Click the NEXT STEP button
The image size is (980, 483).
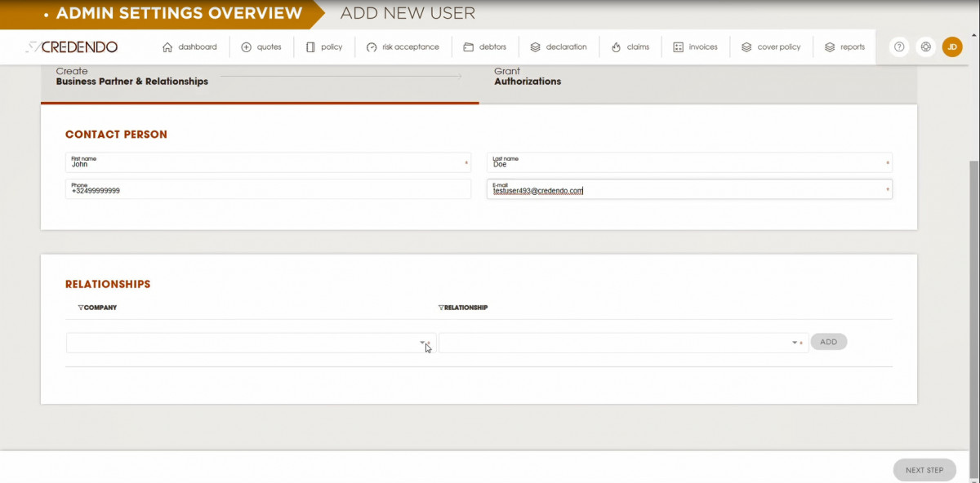coord(924,470)
